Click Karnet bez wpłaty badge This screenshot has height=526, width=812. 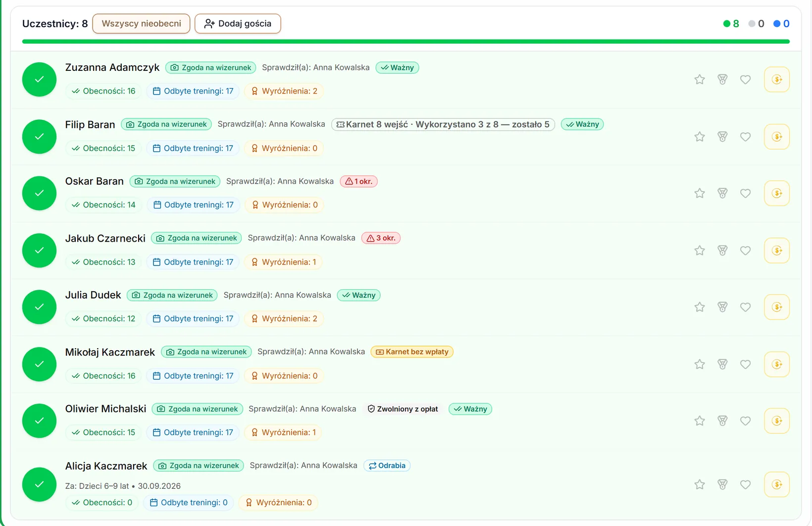click(x=412, y=352)
